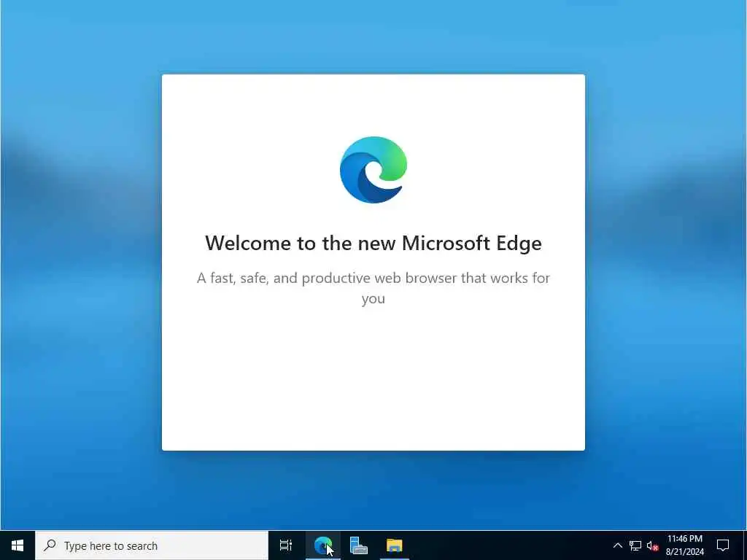Open Server Manager from the taskbar
This screenshot has width=747, height=560.
point(358,545)
